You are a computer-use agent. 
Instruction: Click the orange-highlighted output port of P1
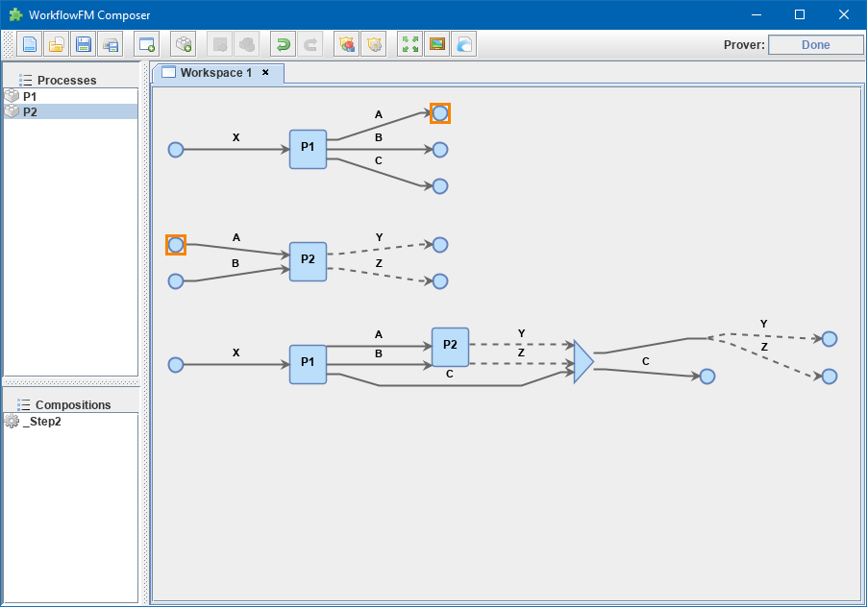440,112
